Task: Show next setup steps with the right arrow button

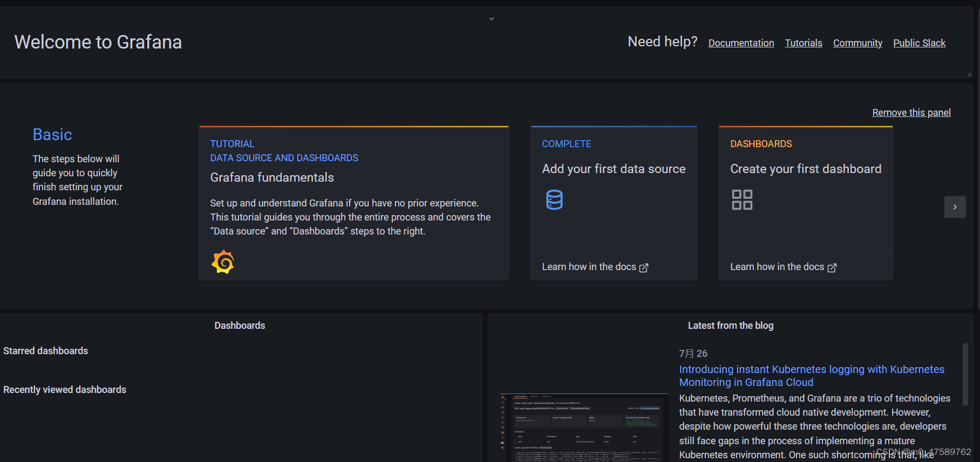Action: 955,207
